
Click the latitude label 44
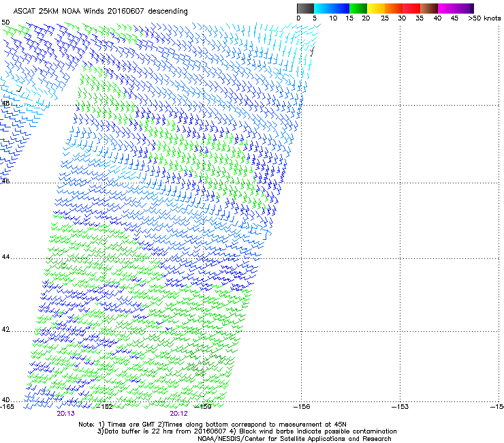tap(5, 257)
